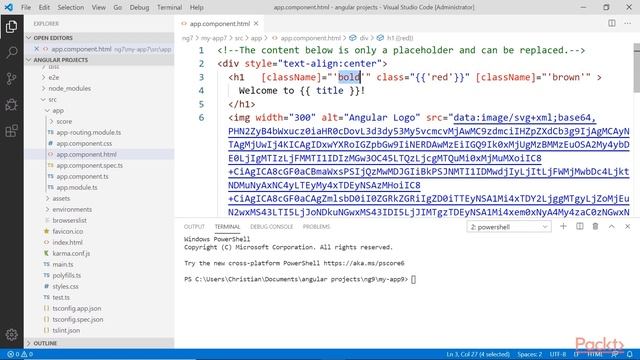
Task: Open the View menu
Action: 98,7
